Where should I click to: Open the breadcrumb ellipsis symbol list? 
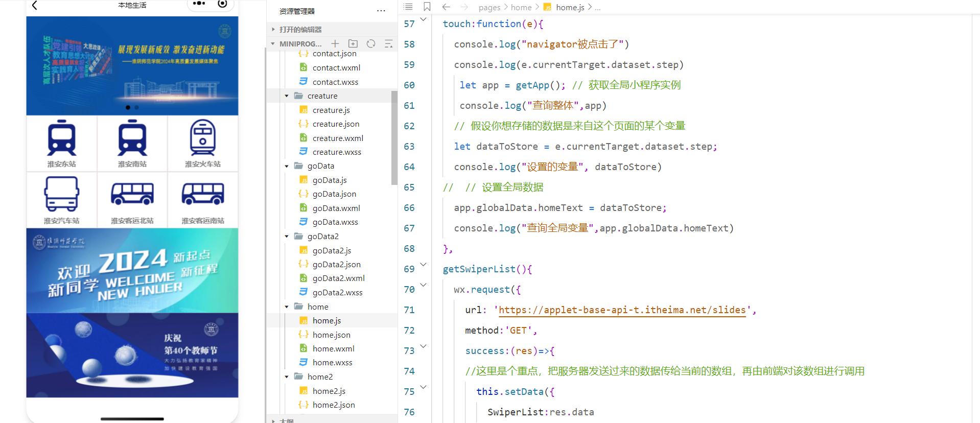point(598,8)
